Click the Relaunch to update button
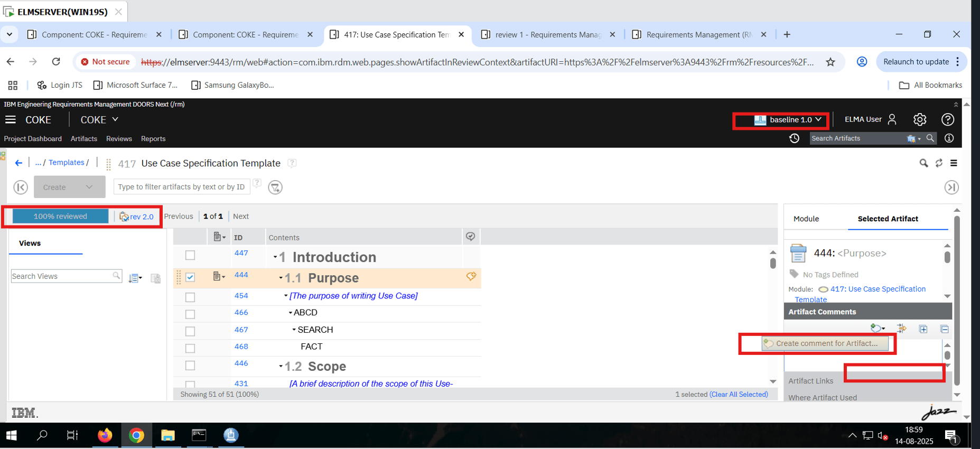The height and width of the screenshot is (449, 980). (922, 62)
